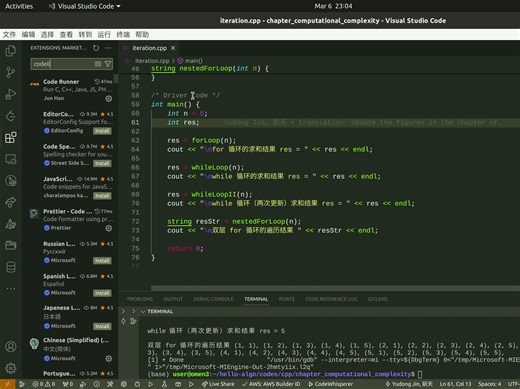Open Prettier extension manage gear

pyautogui.click(x=109, y=228)
